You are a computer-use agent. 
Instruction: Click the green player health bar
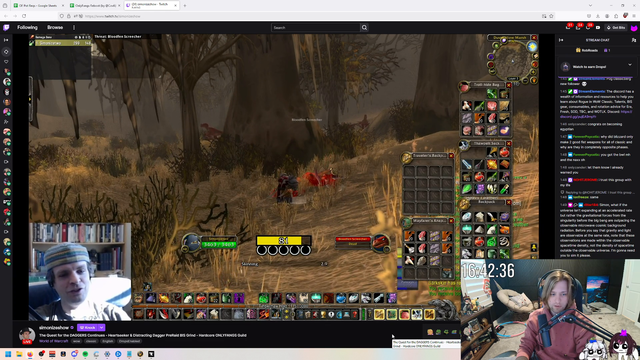(x=219, y=244)
